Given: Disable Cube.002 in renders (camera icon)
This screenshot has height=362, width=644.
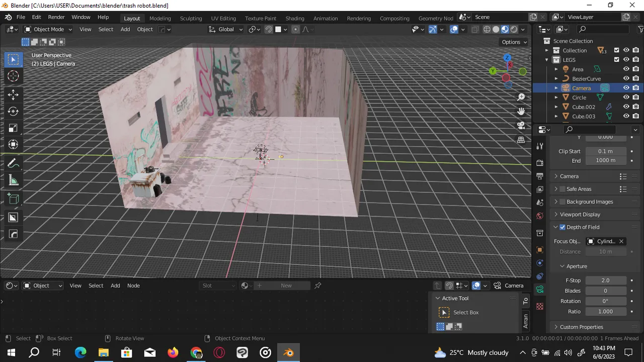Looking at the screenshot, I should point(636,107).
